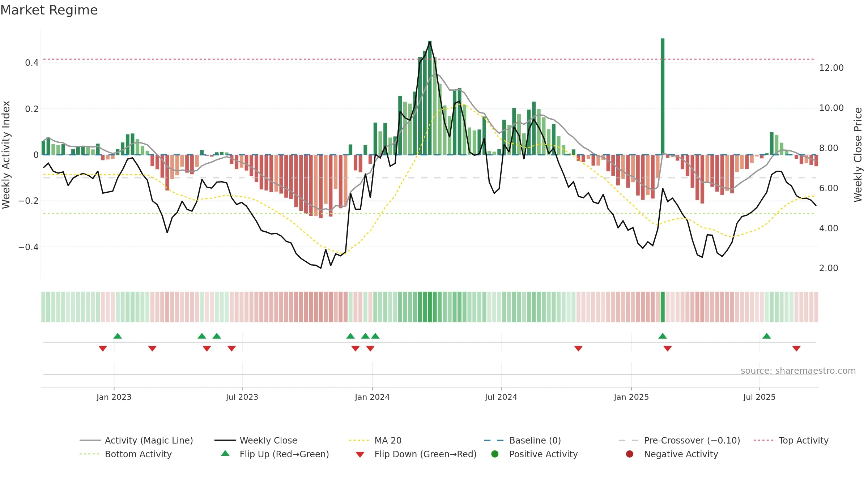Click the Jul 2025 x-axis label
Viewport: 868px width, 488px height.
click(x=759, y=397)
